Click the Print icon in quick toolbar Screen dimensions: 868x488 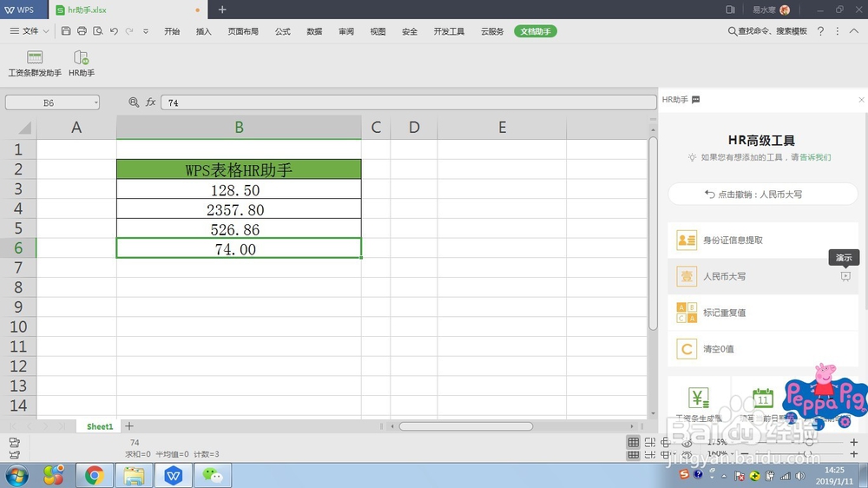[x=82, y=31]
